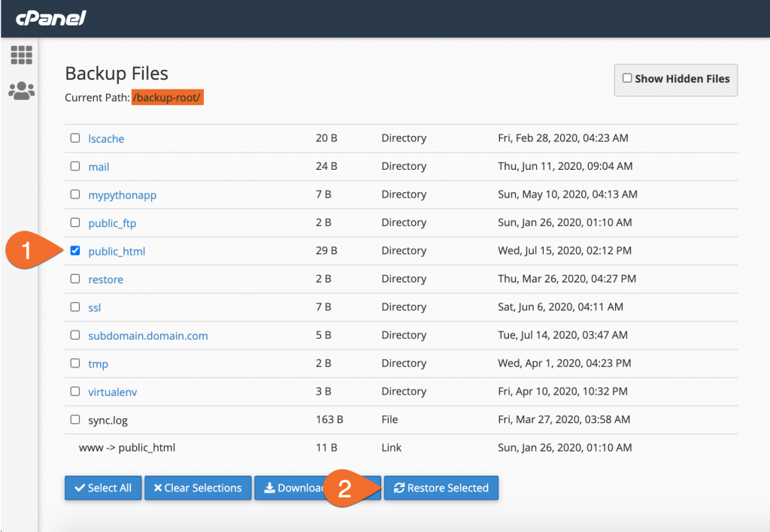Open the virtualenv directory link

tap(112, 391)
